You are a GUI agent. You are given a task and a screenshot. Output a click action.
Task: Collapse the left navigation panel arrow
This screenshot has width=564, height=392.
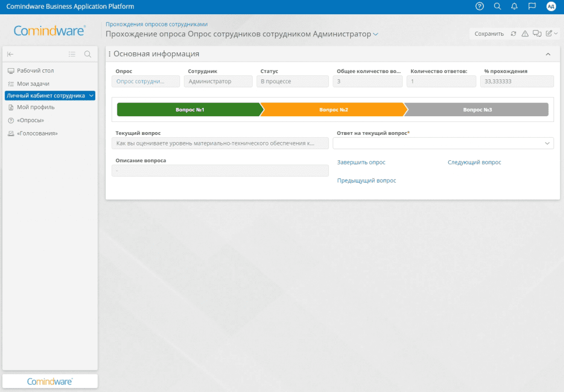10,54
